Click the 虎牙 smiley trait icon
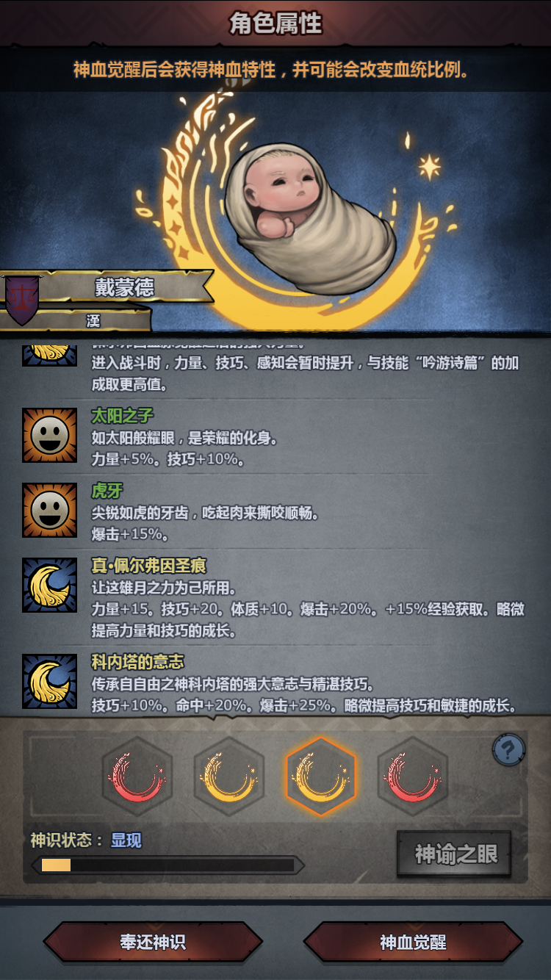The image size is (551, 980). pos(49,511)
